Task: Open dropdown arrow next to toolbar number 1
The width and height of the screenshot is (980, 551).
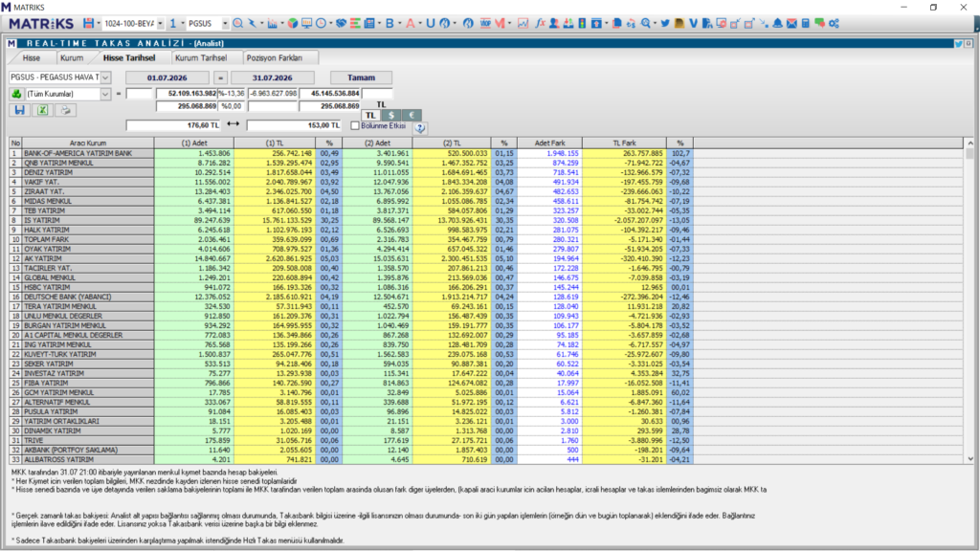Action: coord(183,23)
